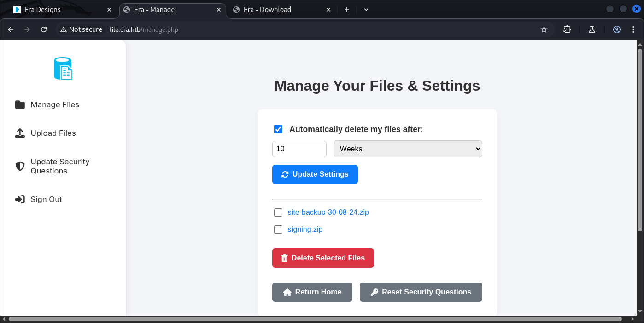Tick the signing.zip file checkbox
The width and height of the screenshot is (644, 323).
[x=278, y=230]
